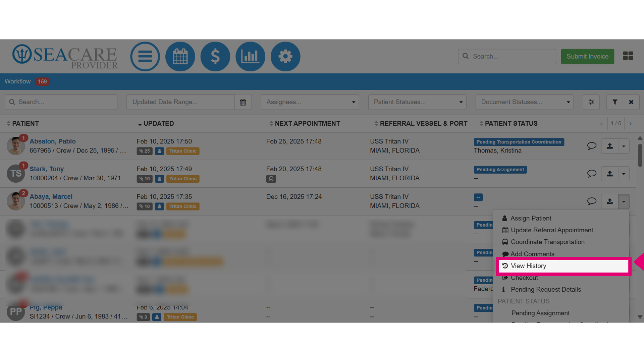The width and height of the screenshot is (644, 362).
Task: Click the transportation bus icon in Stark row
Action: (271, 179)
